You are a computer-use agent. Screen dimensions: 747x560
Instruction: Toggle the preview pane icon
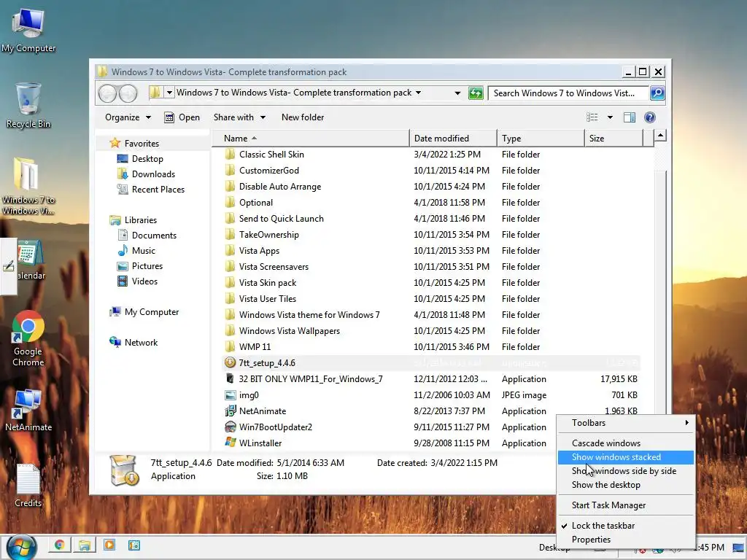(630, 117)
